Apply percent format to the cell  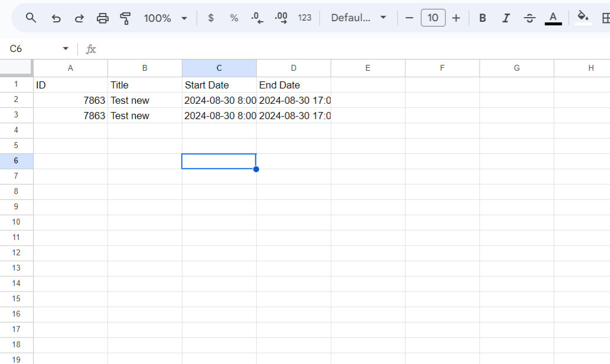coord(234,18)
